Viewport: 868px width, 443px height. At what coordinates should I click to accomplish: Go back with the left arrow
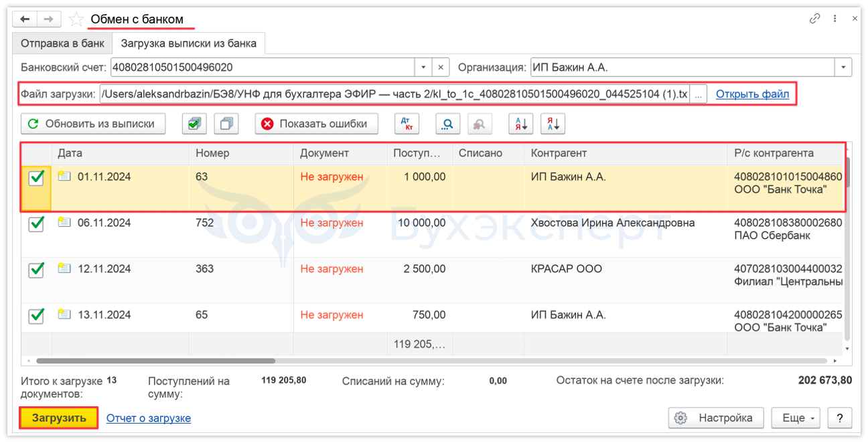[x=25, y=19]
